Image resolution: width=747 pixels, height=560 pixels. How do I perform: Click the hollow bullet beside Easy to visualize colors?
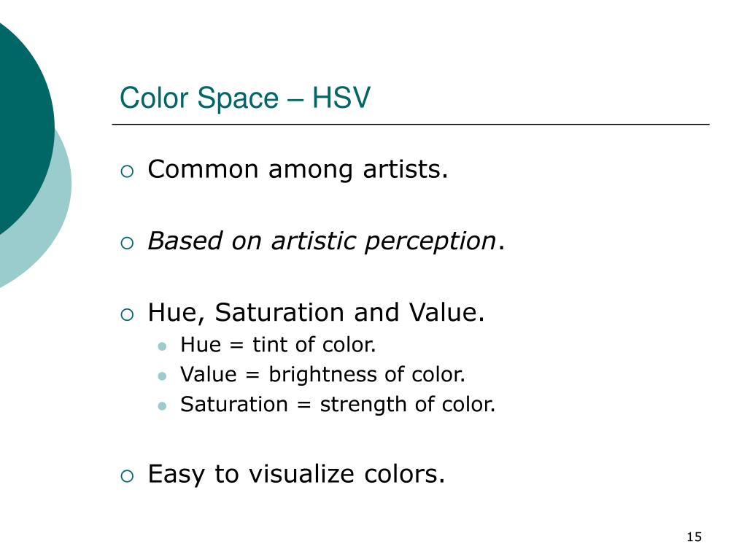pyautogui.click(x=127, y=476)
